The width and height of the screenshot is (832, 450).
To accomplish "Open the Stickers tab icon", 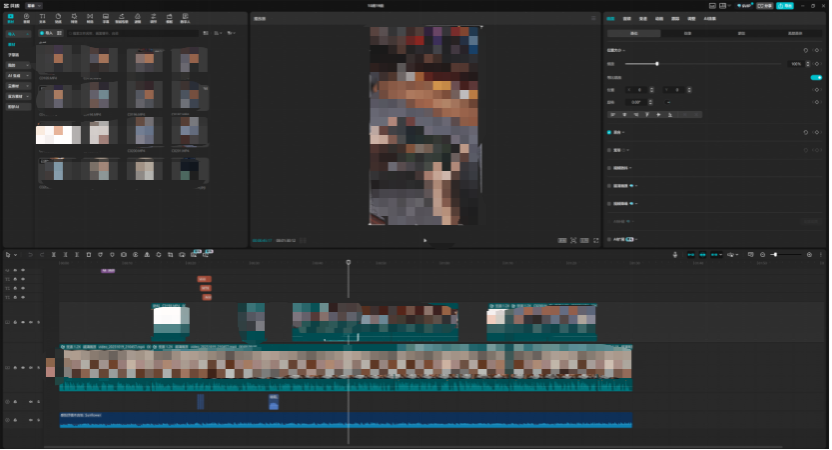I will tap(58, 18).
